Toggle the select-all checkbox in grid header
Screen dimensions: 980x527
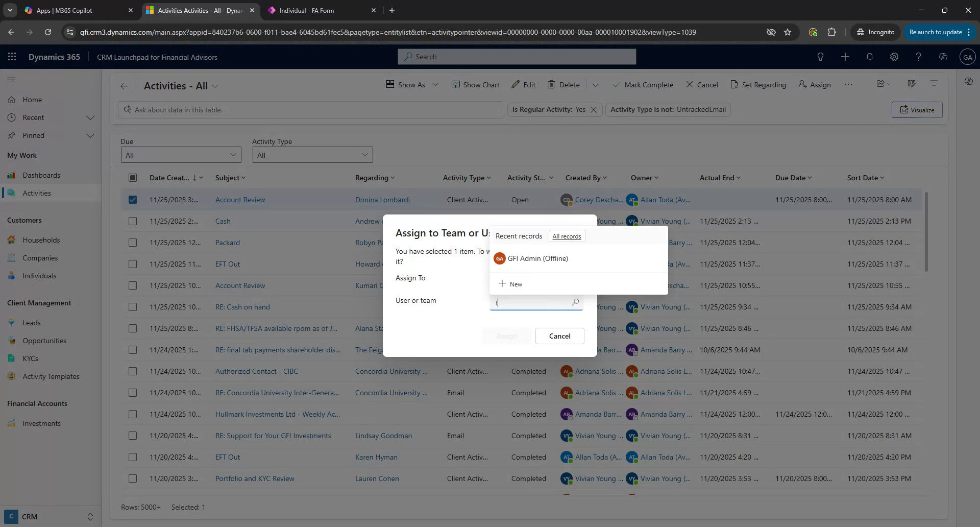133,178
